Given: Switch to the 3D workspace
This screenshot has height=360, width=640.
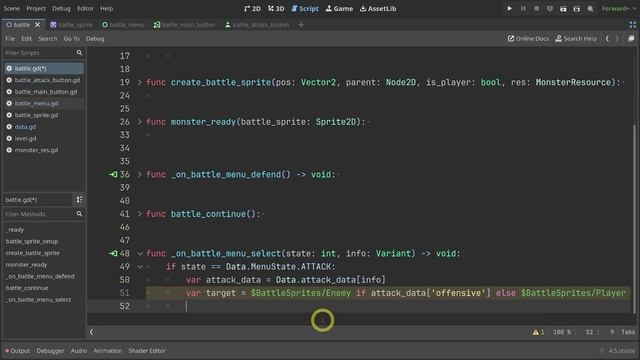Looking at the screenshot, I should 276,9.
